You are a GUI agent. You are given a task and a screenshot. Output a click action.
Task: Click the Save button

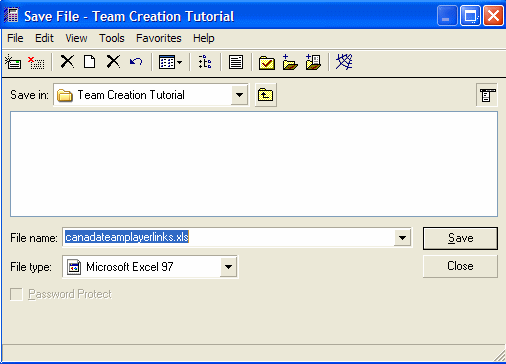point(460,238)
